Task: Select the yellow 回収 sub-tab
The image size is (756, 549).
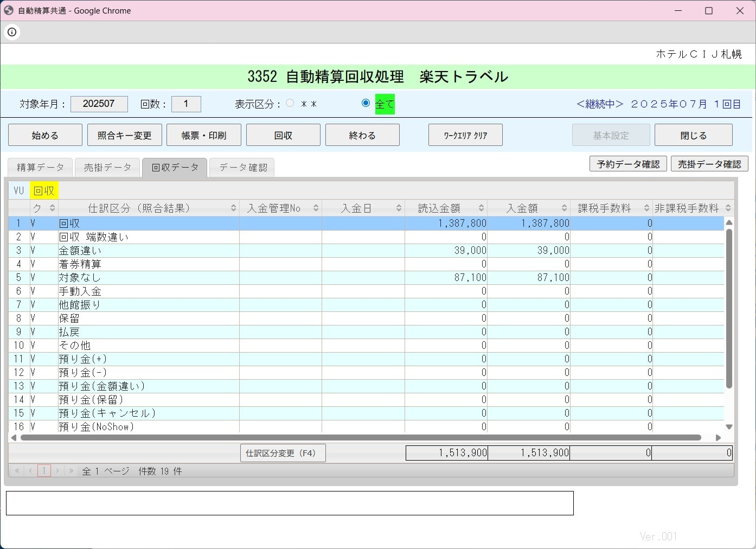Action: click(x=44, y=190)
